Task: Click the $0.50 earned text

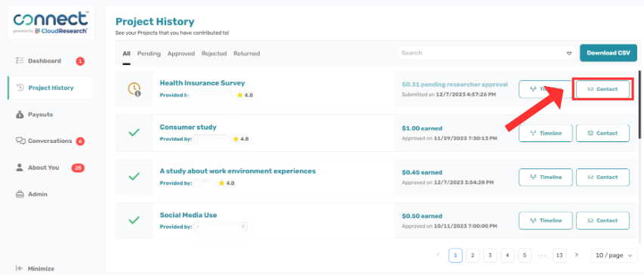Action: (x=422, y=216)
